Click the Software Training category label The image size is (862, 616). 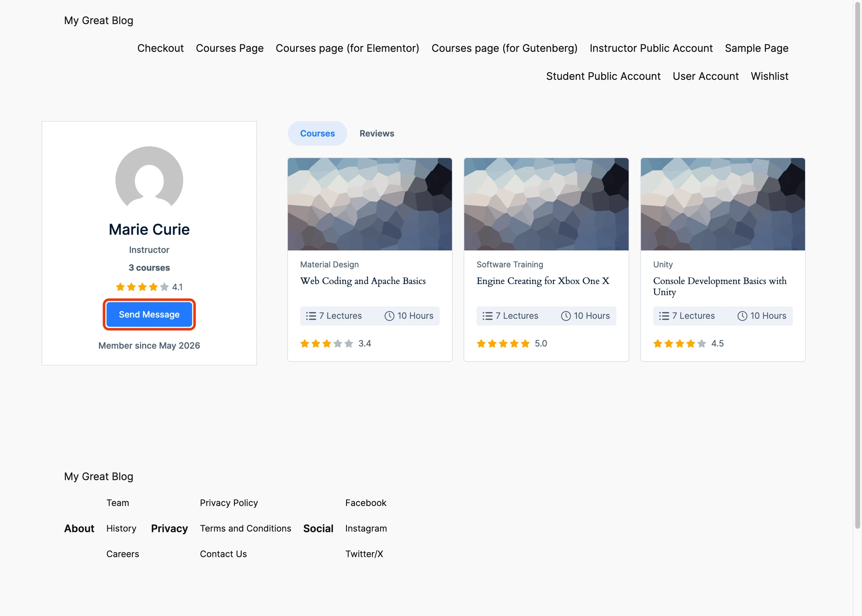(510, 265)
